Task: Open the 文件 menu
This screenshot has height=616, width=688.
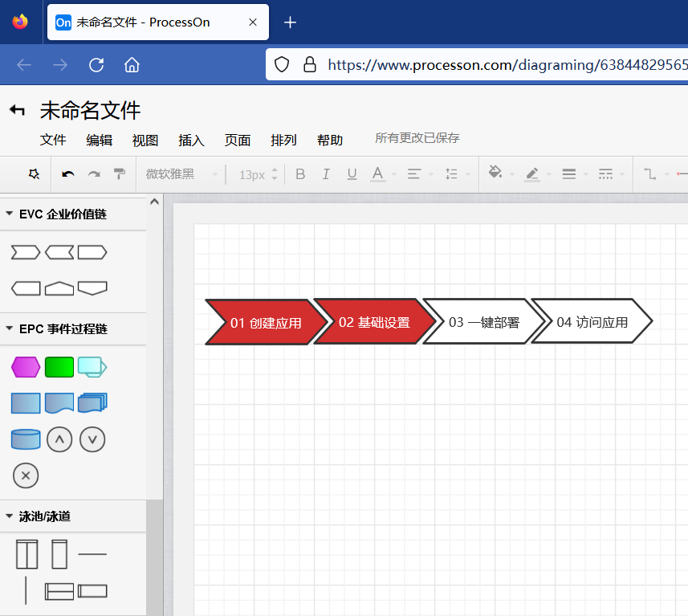Action: pos(53,139)
